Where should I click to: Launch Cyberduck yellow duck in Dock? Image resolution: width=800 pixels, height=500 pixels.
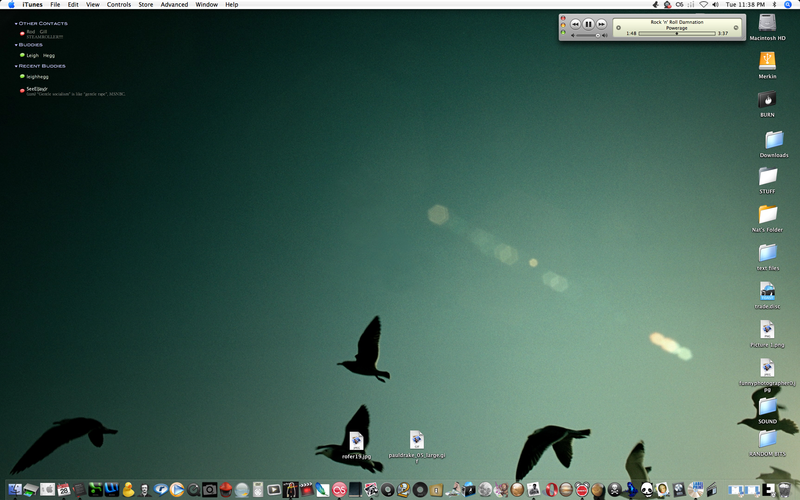click(x=128, y=490)
